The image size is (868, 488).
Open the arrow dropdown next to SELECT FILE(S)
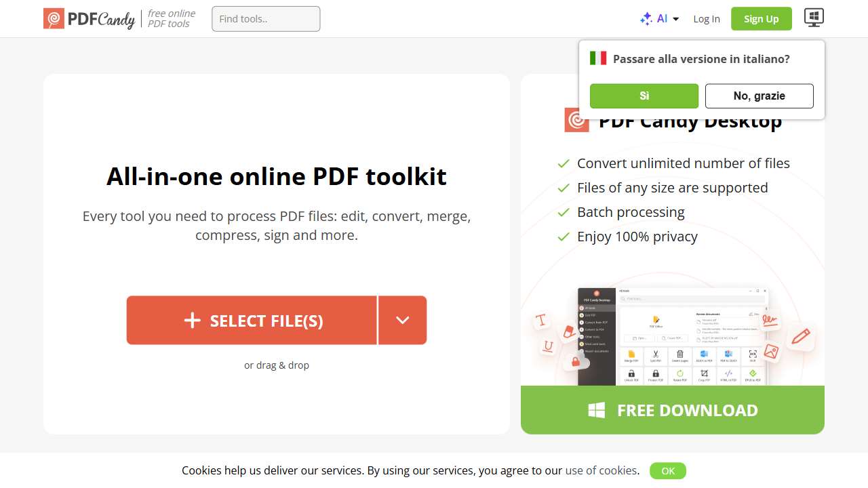[402, 320]
